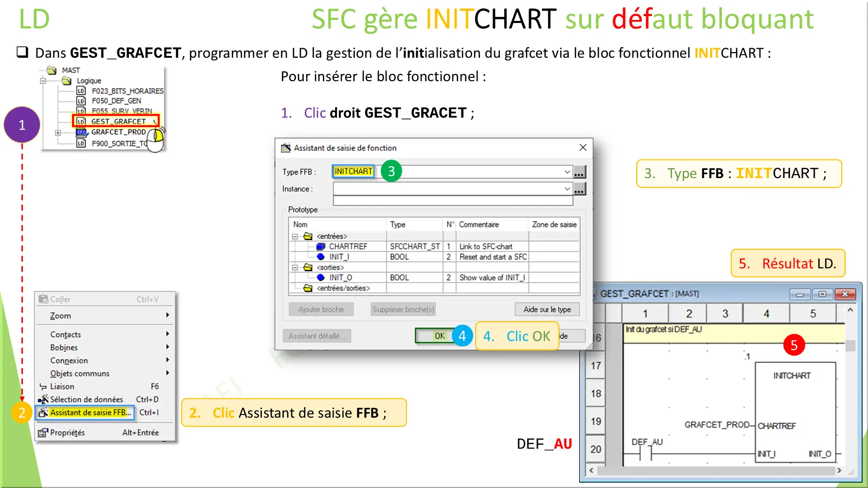This screenshot has height=488, width=868.
Task: Expand the GRAFCET_PROD tree node
Action: [x=58, y=133]
